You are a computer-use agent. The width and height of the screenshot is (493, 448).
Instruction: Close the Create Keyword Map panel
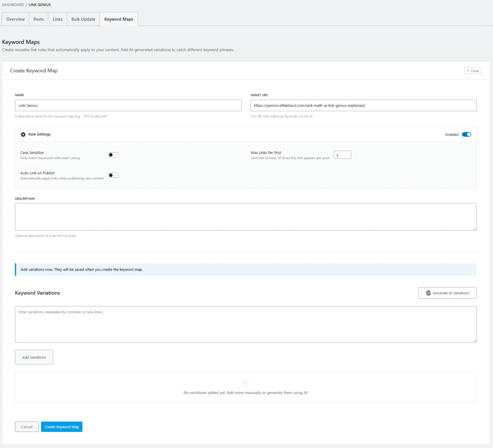[473, 71]
